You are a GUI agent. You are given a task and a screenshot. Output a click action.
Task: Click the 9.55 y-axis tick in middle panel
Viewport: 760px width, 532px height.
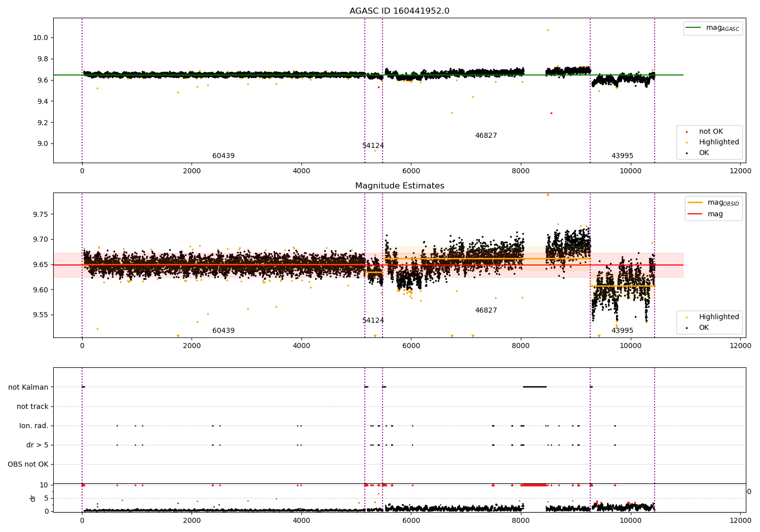point(40,315)
